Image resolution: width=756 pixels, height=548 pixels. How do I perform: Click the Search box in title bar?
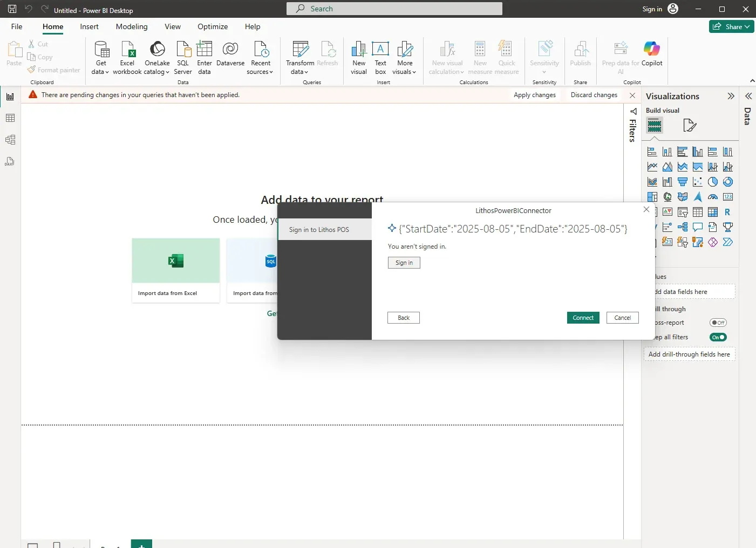tap(394, 9)
